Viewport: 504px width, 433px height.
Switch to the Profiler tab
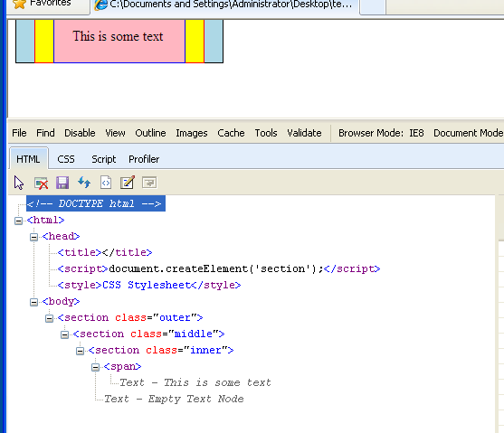pos(144,159)
